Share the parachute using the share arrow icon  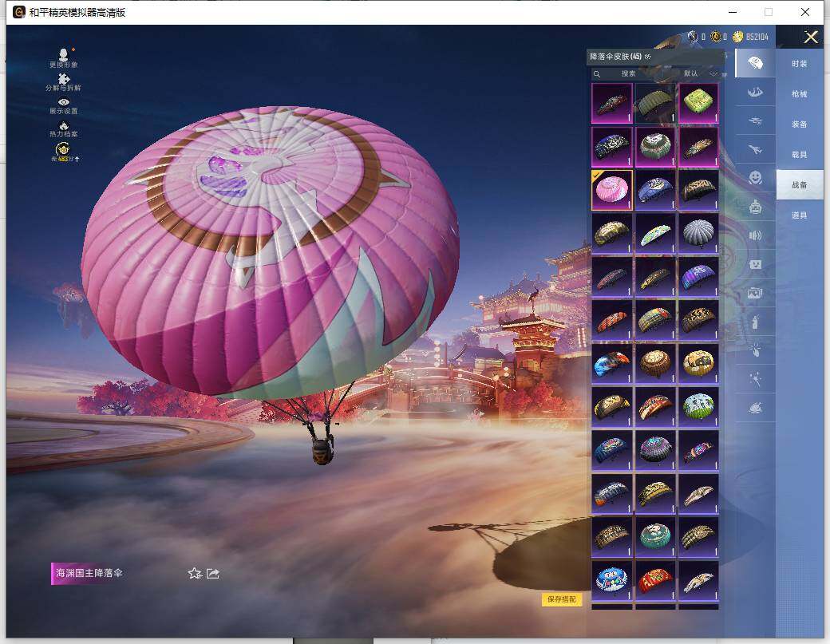point(213,573)
